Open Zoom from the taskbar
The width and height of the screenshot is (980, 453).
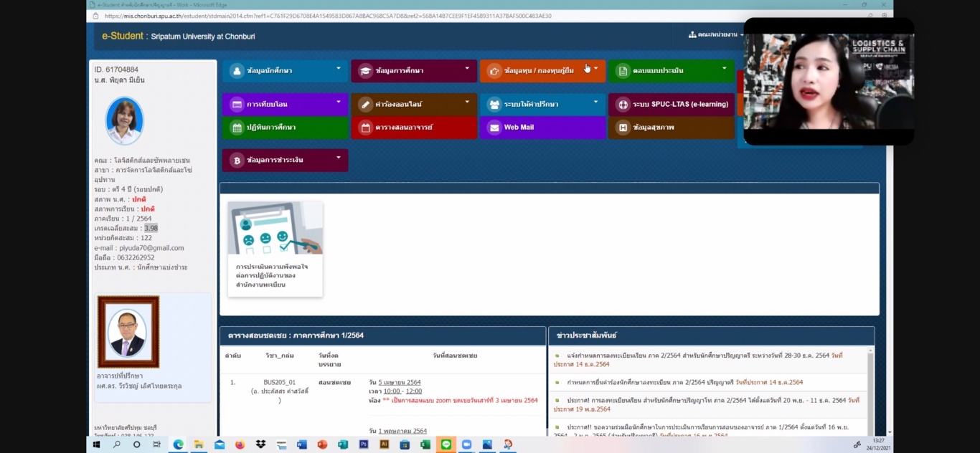tap(467, 444)
